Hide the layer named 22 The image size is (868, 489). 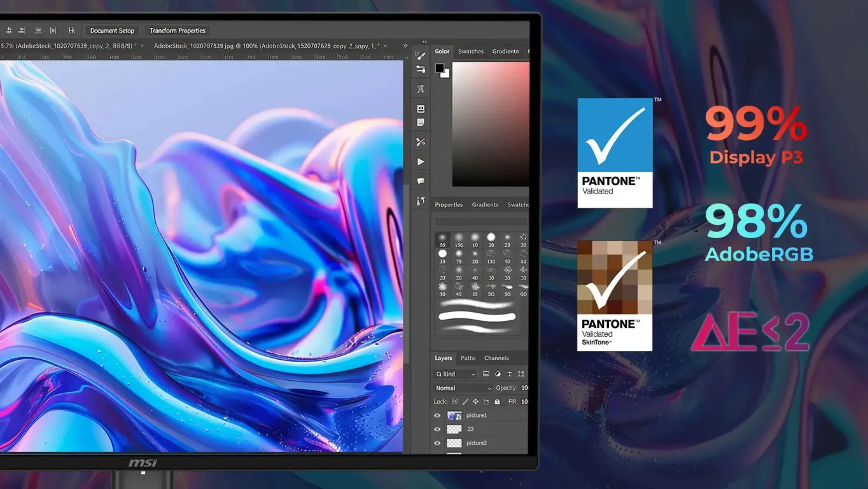[437, 429]
